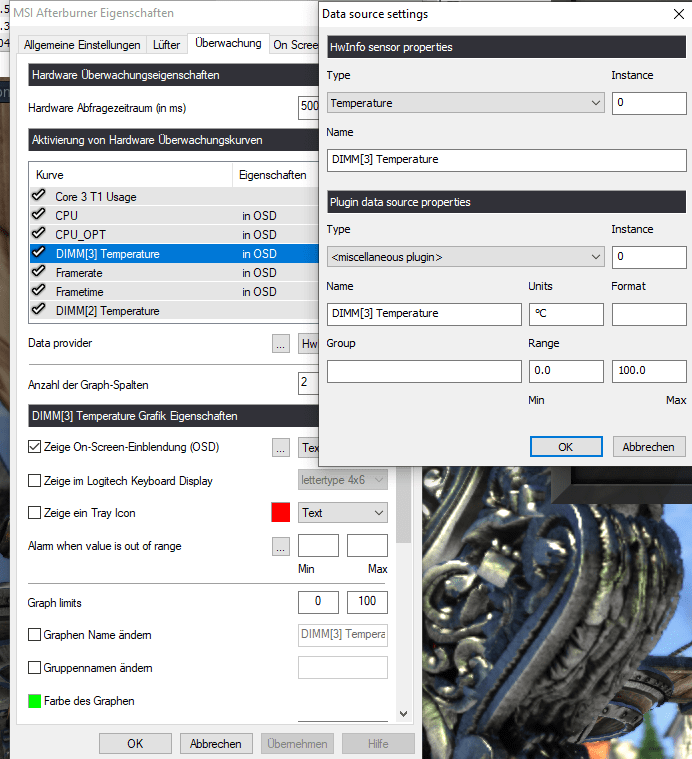Screen dimensions: 692x759
Task: Click 'in OSD' property of Framerate row
Action: point(259,273)
